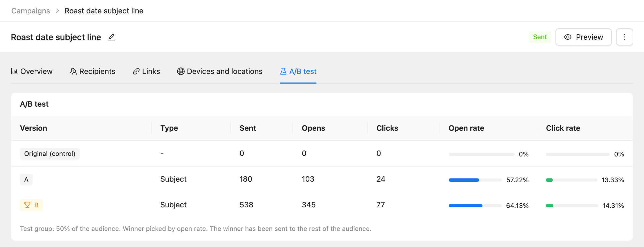The width and height of the screenshot is (644, 247).
Task: Click the flask icon of A/B test tab
Action: (283, 71)
